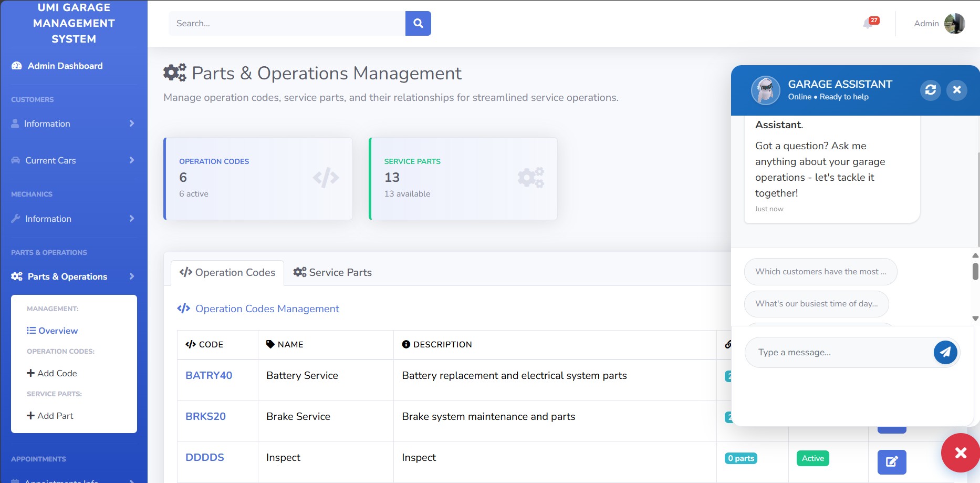The image size is (980, 483).
Task: Open the BRKS20 operation code link
Action: pos(205,416)
